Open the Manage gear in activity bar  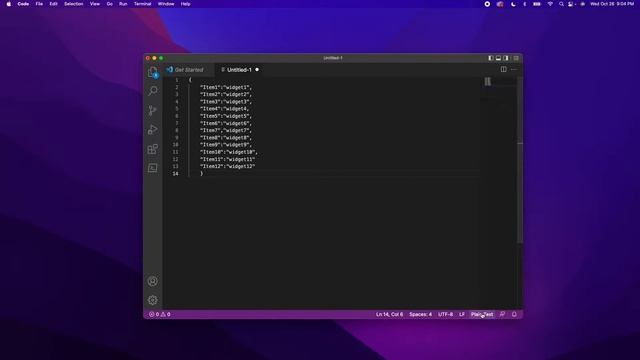coord(153,300)
